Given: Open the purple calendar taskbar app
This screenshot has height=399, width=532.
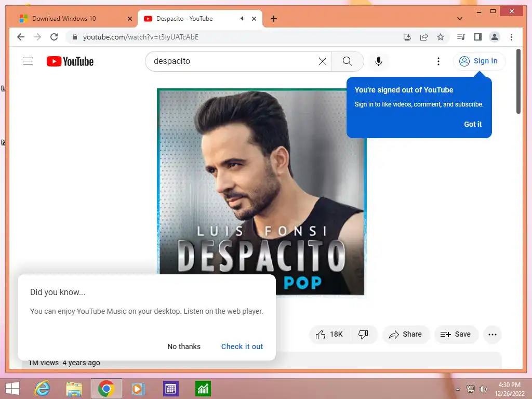Looking at the screenshot, I should click(x=170, y=389).
